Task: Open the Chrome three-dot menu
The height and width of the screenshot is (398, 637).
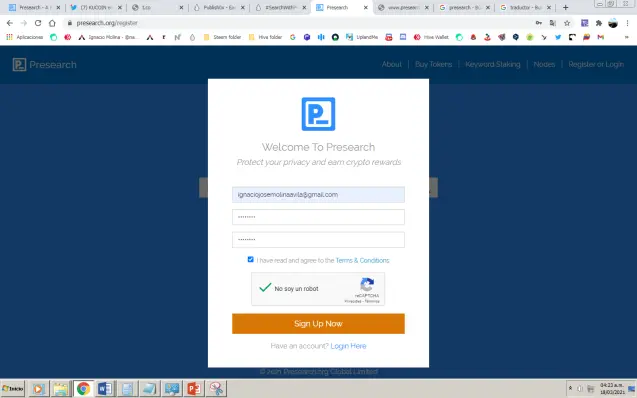Action: coord(627,23)
